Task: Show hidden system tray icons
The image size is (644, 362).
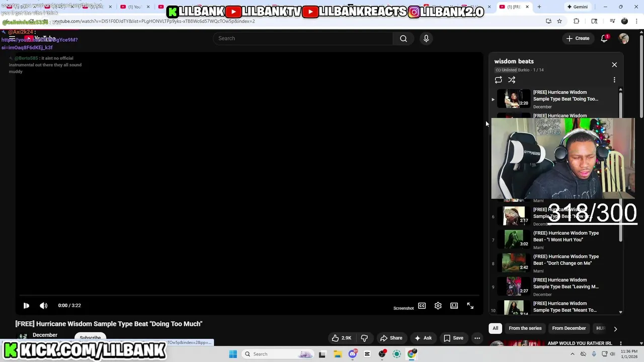Action: click(x=572, y=354)
